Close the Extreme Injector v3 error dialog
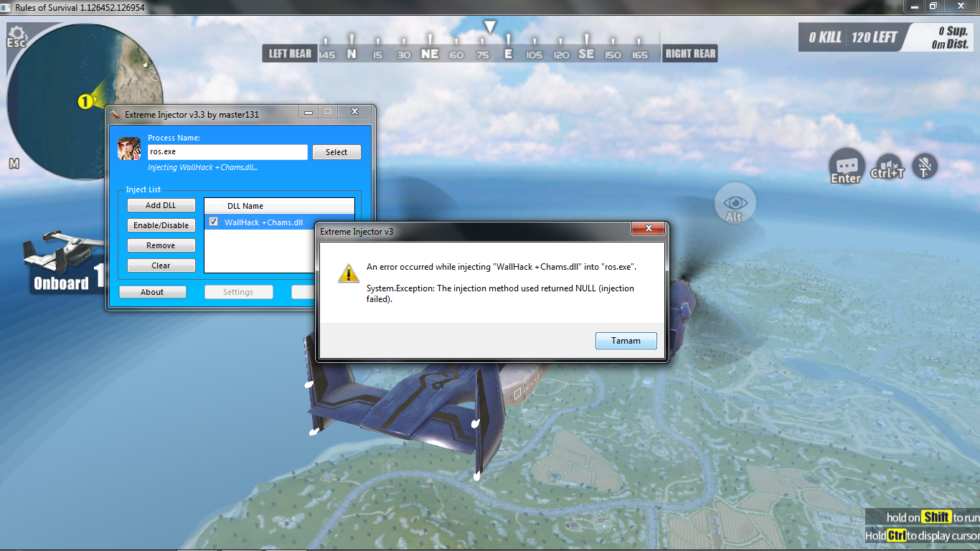Image resolution: width=980 pixels, height=551 pixels. click(648, 229)
